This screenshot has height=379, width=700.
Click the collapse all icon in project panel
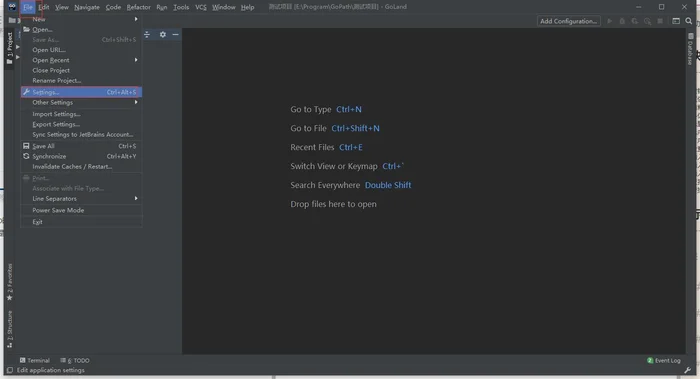(x=147, y=34)
